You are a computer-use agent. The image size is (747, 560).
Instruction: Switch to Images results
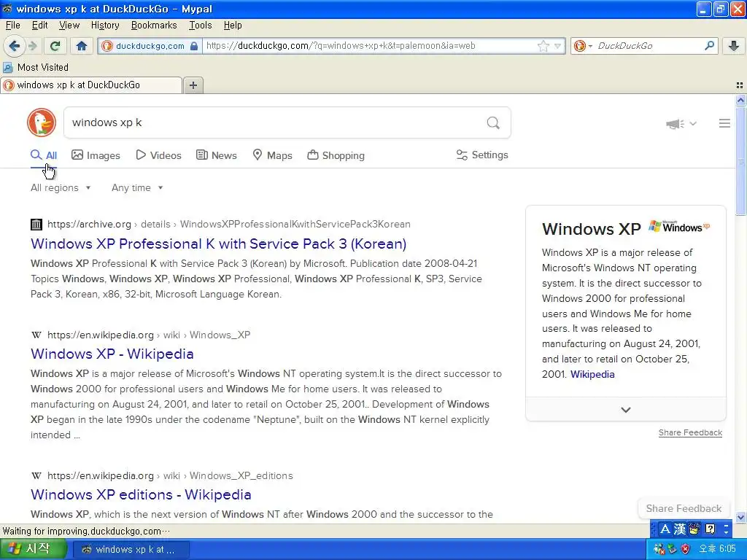coord(96,155)
